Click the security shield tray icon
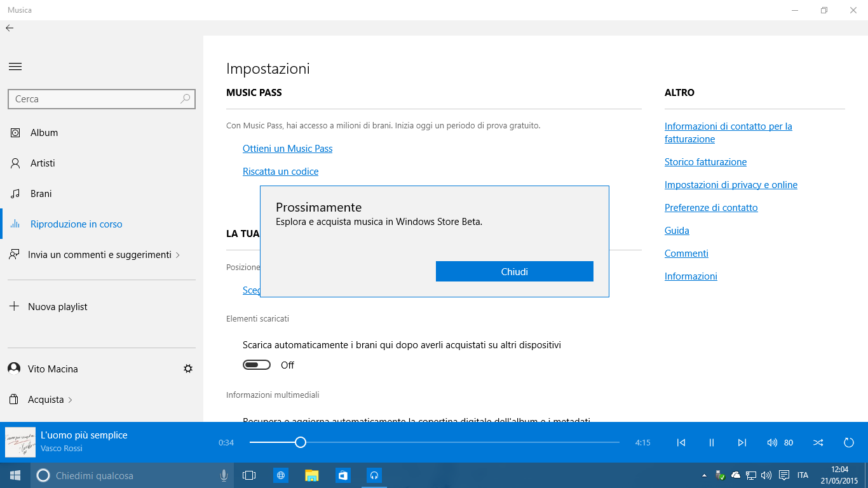Screen dimensions: 868x488 coord(720,475)
